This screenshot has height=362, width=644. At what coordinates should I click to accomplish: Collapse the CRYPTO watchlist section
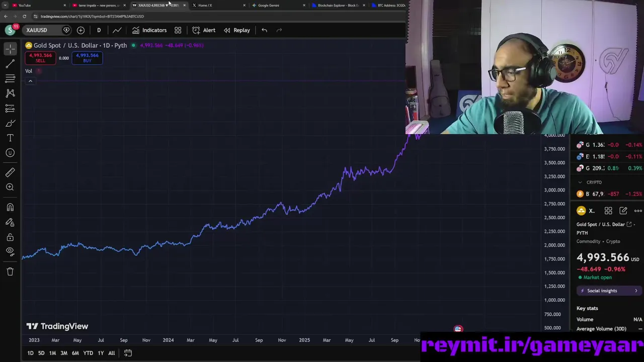pos(580,182)
